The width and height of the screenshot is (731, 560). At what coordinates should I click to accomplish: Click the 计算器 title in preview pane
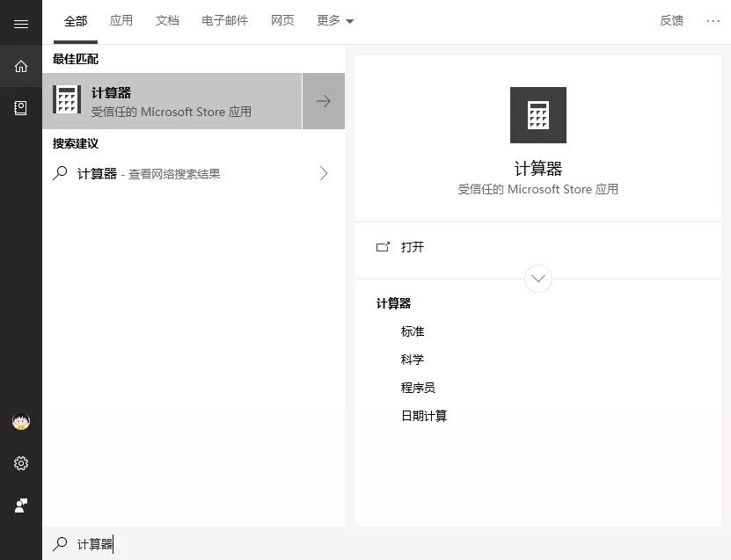[x=538, y=168]
